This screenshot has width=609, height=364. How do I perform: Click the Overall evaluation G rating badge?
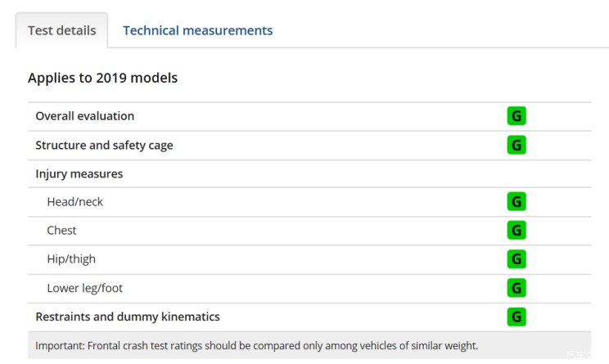pos(517,116)
